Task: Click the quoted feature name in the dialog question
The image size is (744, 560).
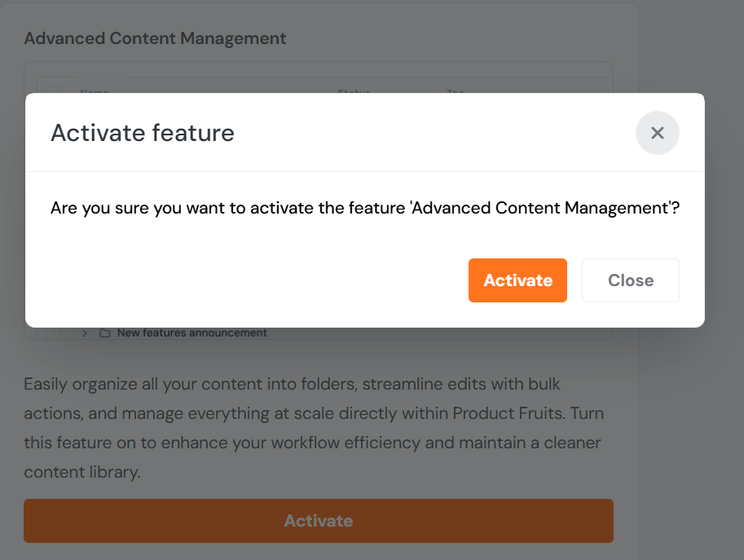Action: point(544,209)
